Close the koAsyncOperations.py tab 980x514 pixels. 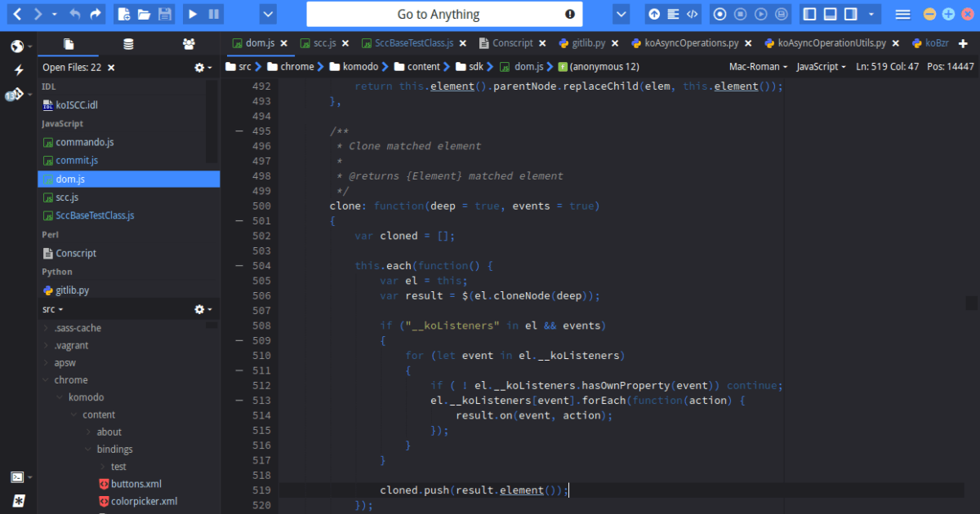749,43
